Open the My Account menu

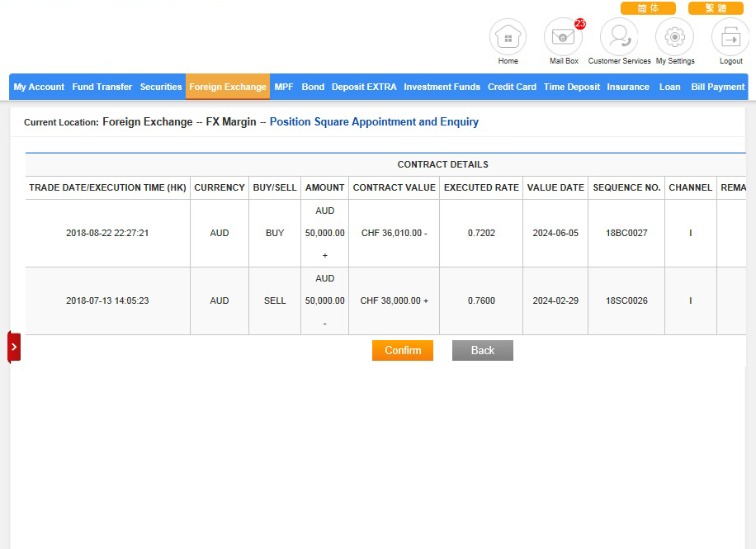(39, 87)
